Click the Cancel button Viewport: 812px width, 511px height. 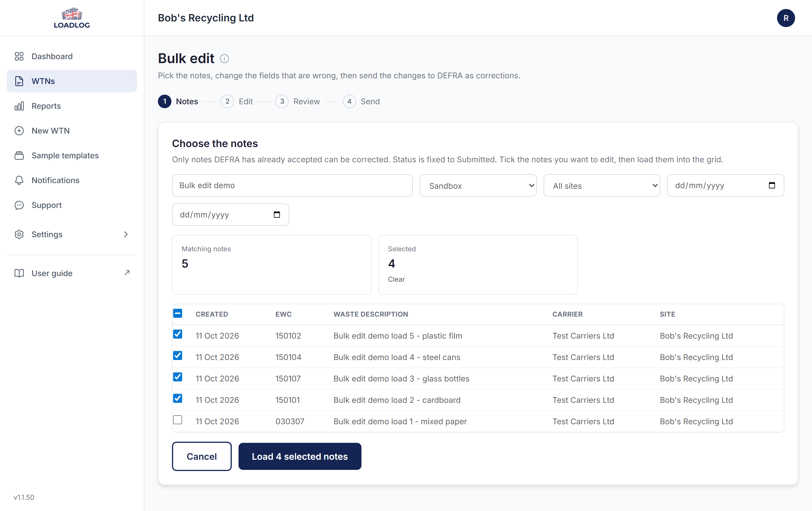point(202,456)
